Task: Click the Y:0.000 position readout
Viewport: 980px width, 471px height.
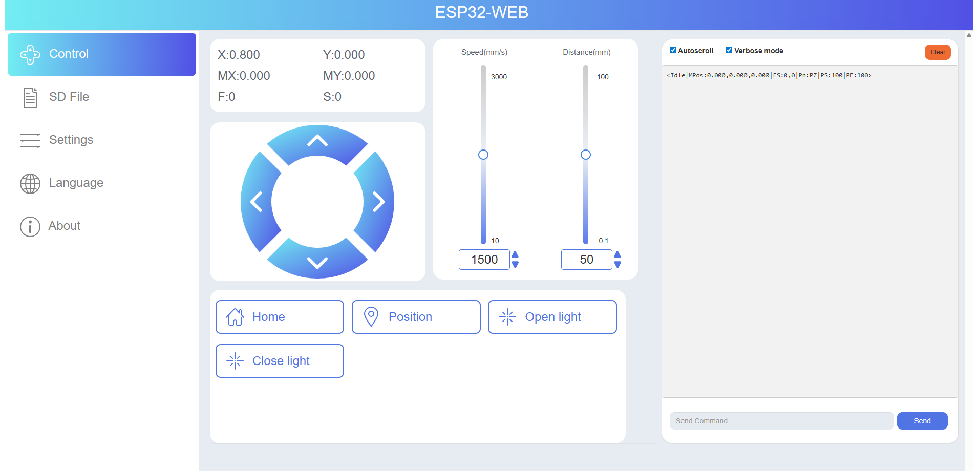Action: click(344, 55)
